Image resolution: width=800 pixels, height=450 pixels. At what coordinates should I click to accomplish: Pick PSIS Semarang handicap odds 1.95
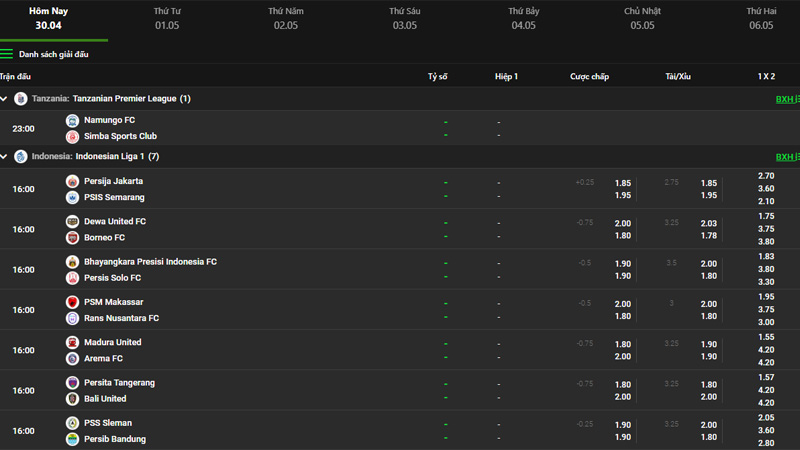(x=622, y=195)
